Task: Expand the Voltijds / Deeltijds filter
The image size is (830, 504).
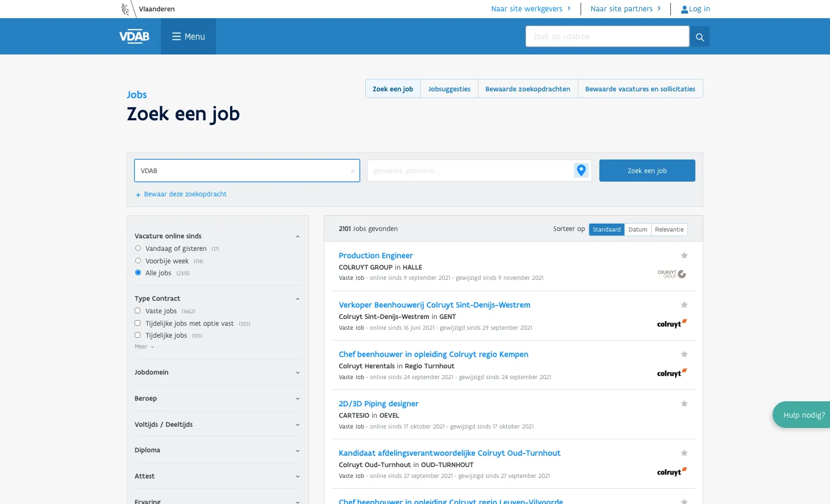Action: [218, 425]
